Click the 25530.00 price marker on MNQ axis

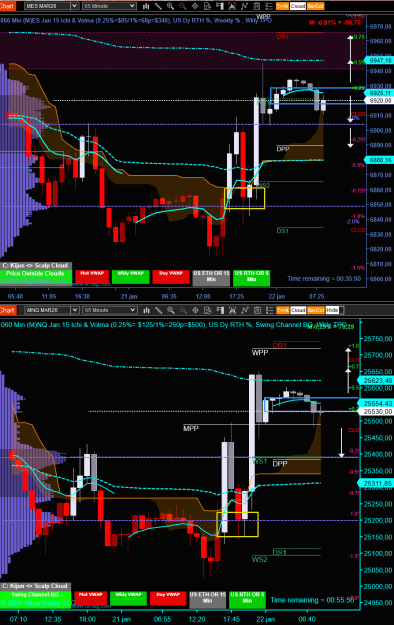click(377, 411)
